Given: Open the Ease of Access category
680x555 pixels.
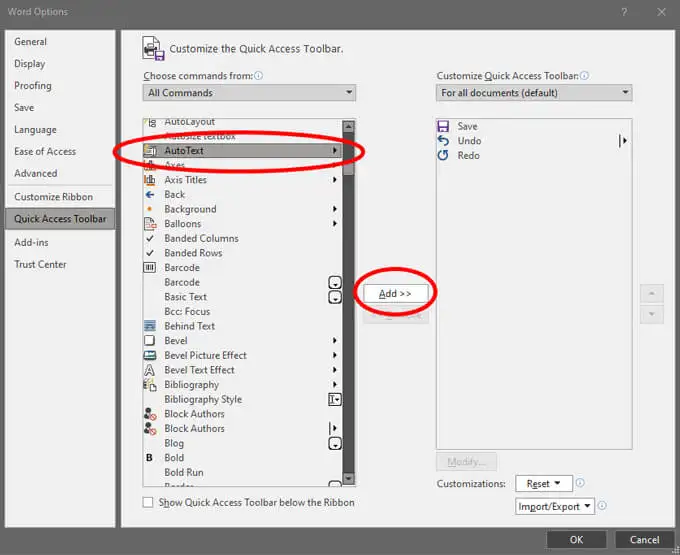Looking at the screenshot, I should point(45,151).
